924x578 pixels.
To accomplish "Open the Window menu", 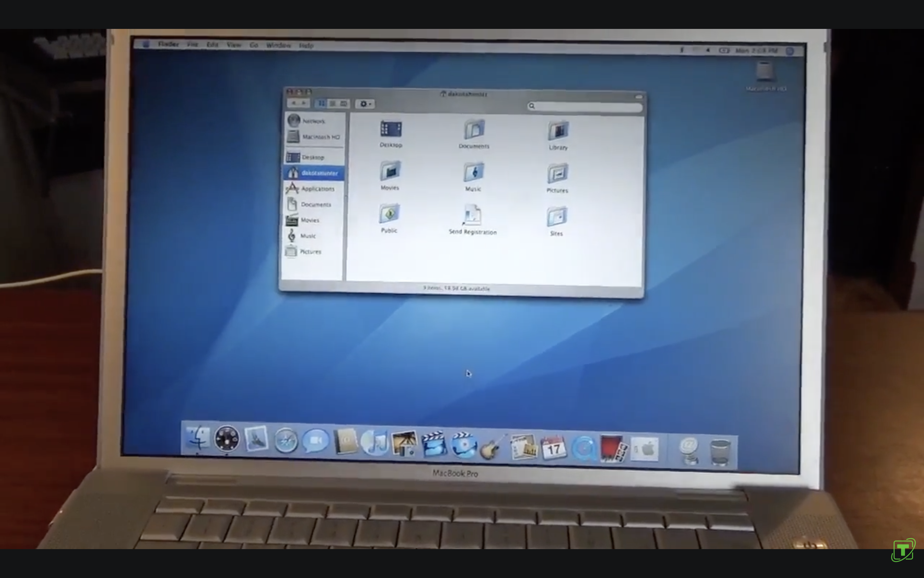I will click(278, 46).
